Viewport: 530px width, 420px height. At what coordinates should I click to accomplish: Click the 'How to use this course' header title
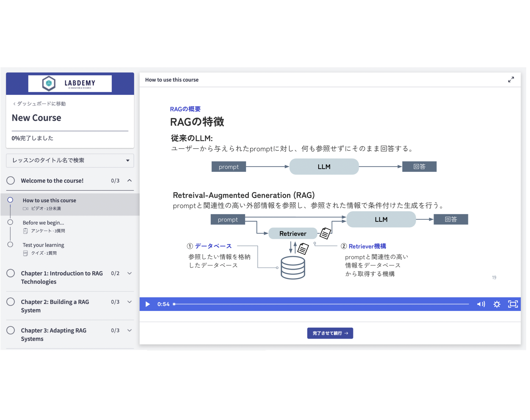coord(172,79)
